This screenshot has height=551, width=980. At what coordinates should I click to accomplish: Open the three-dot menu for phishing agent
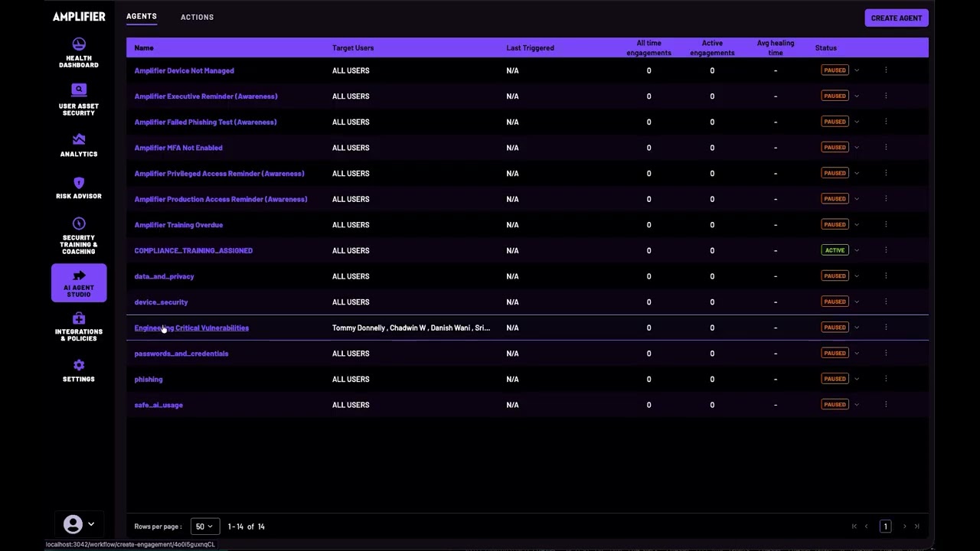coord(886,379)
